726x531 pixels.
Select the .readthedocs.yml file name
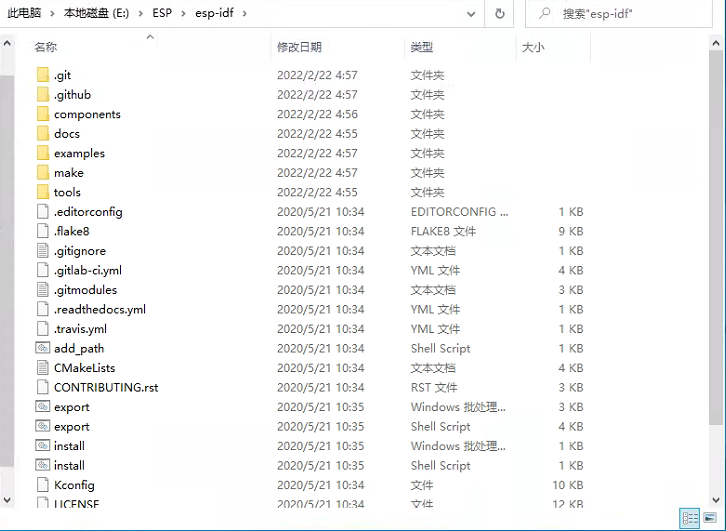coord(100,309)
